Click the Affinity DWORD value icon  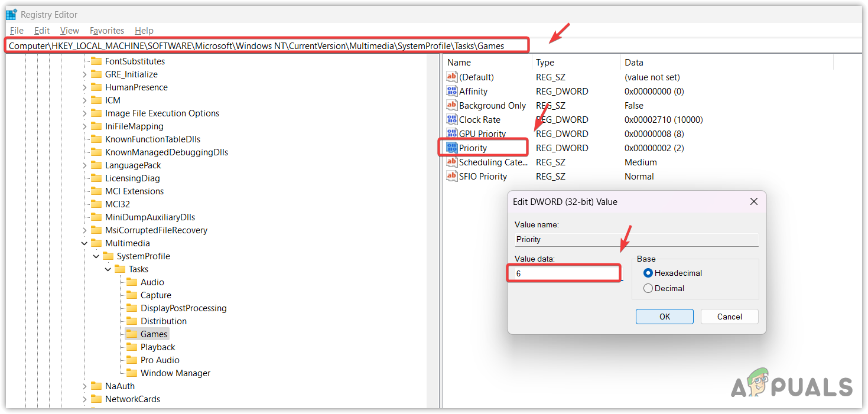coord(452,91)
